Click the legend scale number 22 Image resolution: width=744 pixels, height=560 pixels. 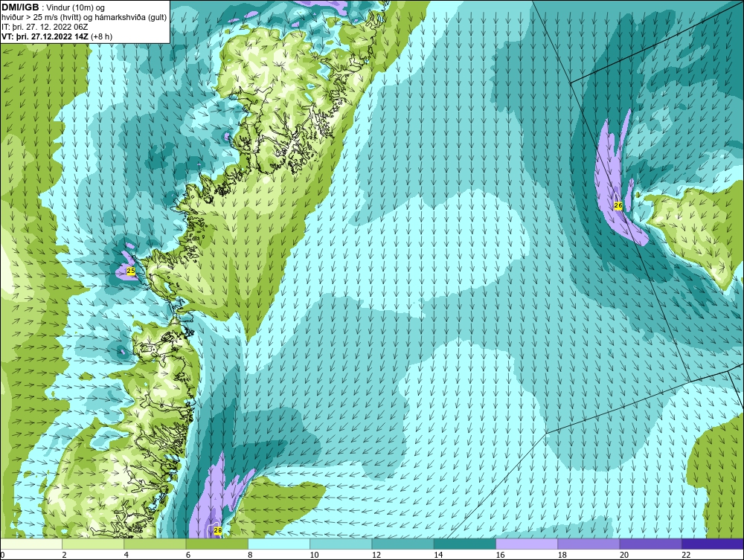pos(686,556)
